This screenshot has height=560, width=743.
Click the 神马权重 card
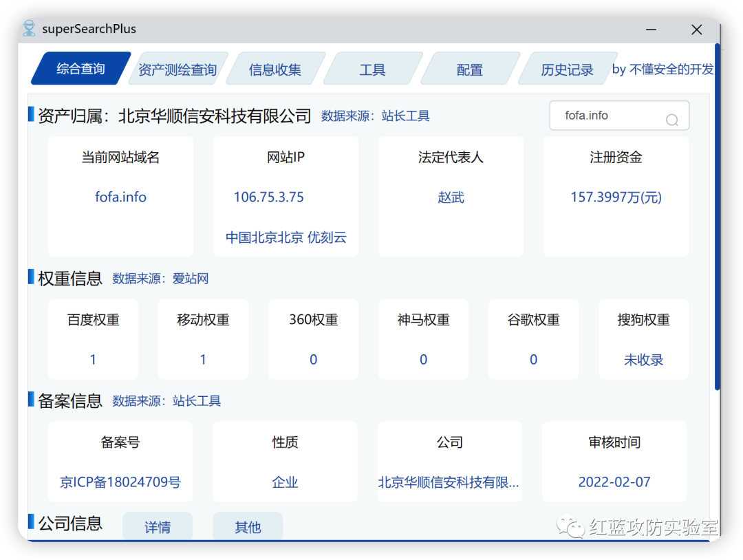(423, 339)
